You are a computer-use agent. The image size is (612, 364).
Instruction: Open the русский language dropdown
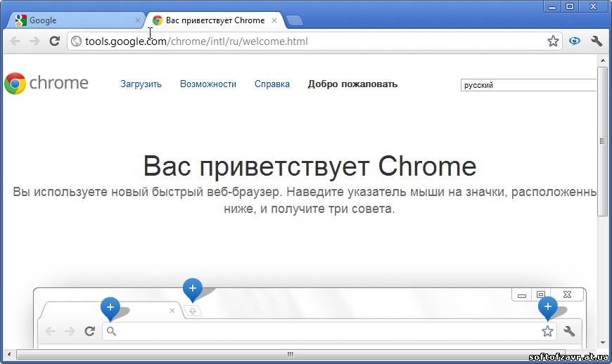point(528,85)
